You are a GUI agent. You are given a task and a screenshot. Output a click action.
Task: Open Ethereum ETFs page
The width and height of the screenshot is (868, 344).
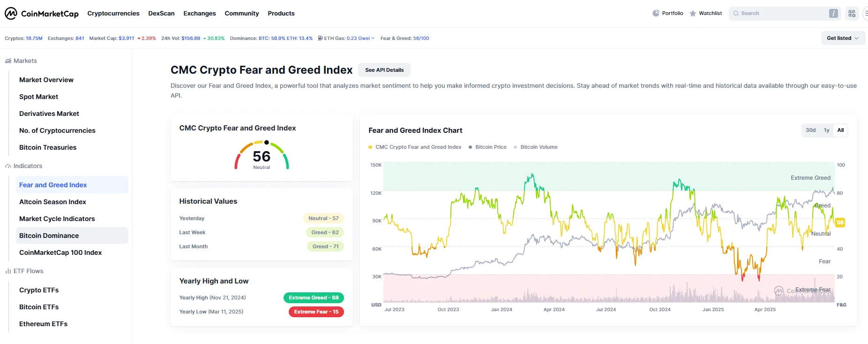point(43,324)
